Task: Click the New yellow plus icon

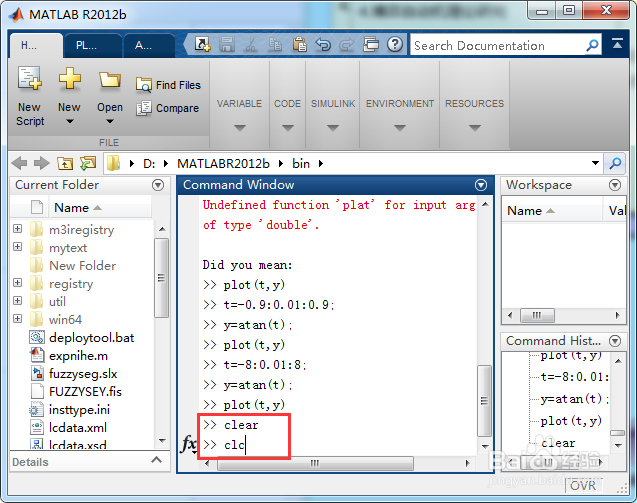Action: tap(69, 78)
